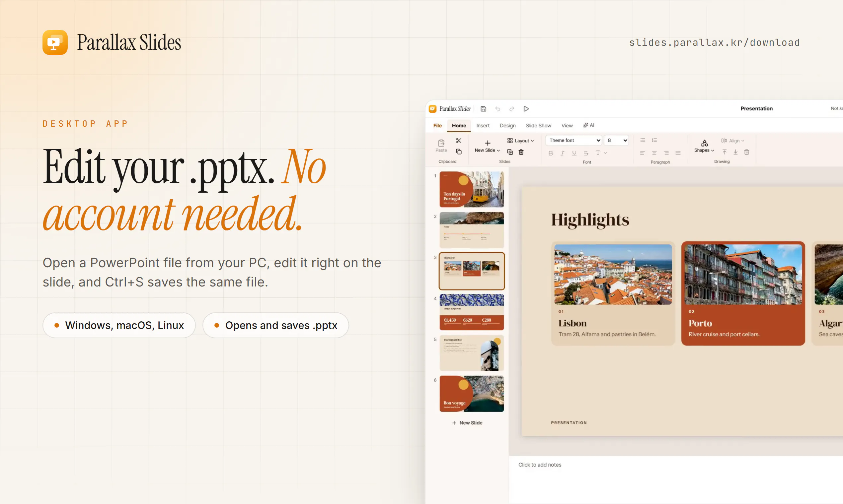
Task: Justify text in Paragraph group
Action: coord(678,153)
